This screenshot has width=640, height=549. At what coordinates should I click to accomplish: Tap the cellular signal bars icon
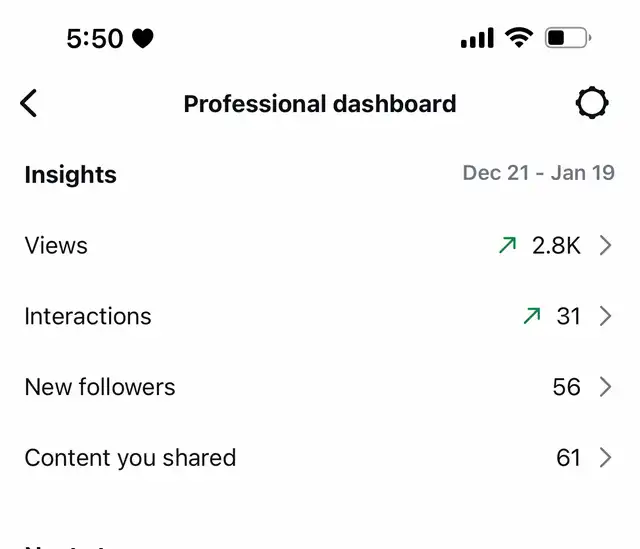477,38
